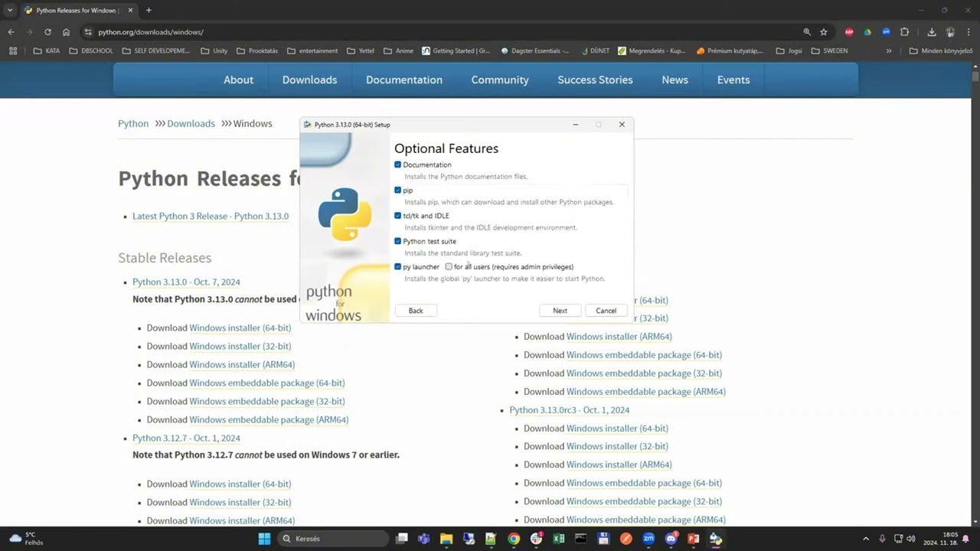Viewport: 980px width, 551px height.
Task: Open the Dagster Essentials bookmark
Action: point(535,51)
